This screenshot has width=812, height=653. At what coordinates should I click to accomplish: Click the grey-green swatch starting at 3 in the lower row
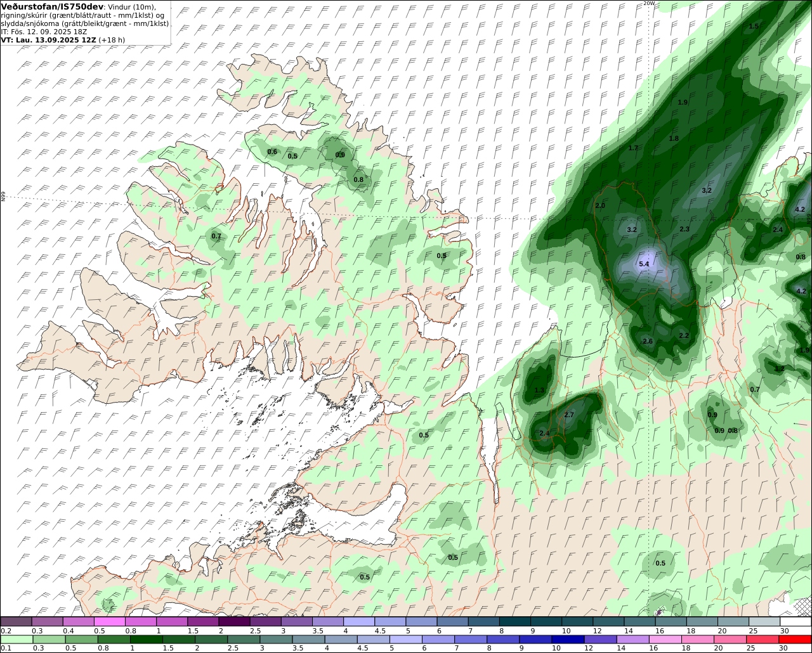point(277,639)
